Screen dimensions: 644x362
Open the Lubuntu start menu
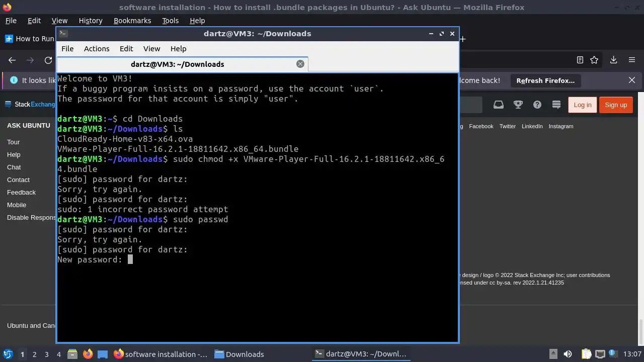[x=8, y=354]
